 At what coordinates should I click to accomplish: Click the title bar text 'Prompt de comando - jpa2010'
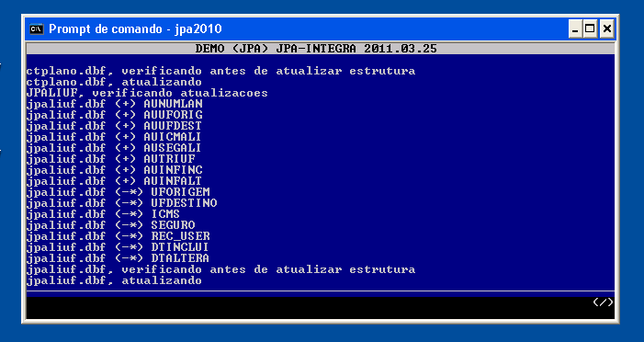pos(135,29)
